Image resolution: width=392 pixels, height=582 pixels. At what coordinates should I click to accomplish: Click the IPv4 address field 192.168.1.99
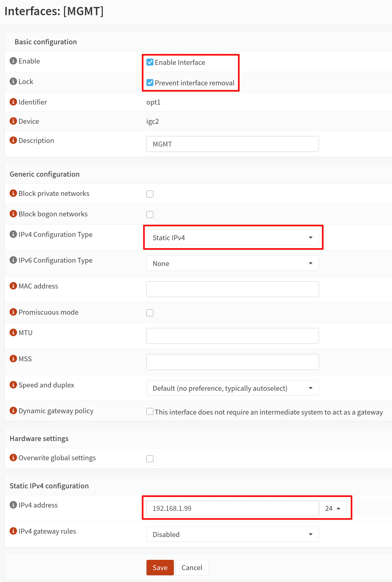pos(233,509)
